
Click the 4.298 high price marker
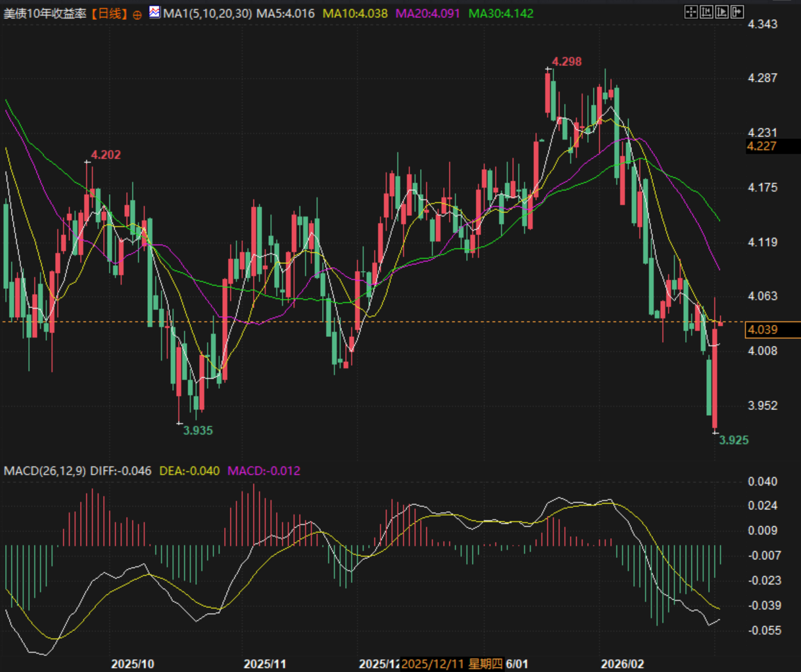(567, 62)
